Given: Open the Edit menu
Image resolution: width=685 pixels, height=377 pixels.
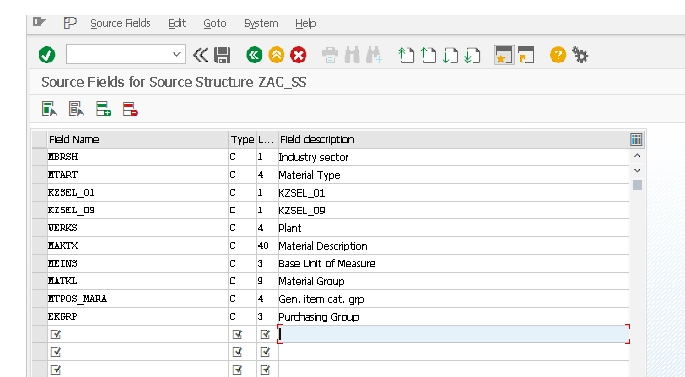Looking at the screenshot, I should [177, 23].
